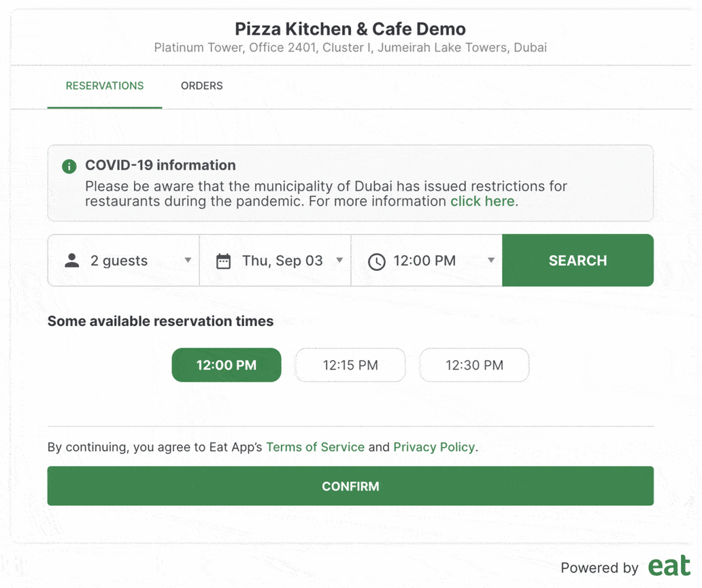The image size is (702, 588).
Task: Open the Thu, Sep 03 date dropdown
Action: pos(340,260)
